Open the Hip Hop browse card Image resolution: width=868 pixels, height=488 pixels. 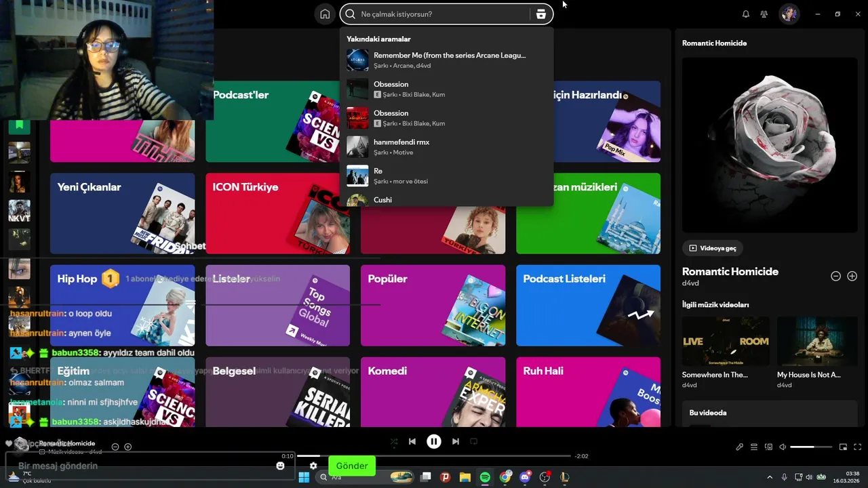[122, 305]
